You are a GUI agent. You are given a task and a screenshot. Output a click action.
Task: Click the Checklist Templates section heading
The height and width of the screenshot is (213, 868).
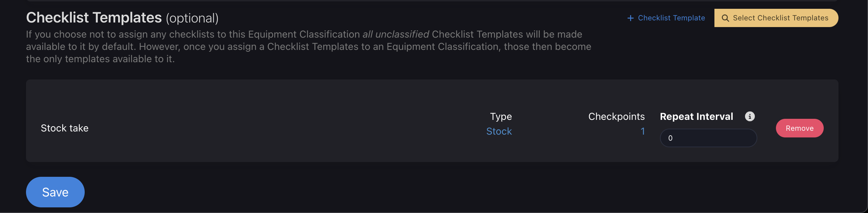[94, 18]
